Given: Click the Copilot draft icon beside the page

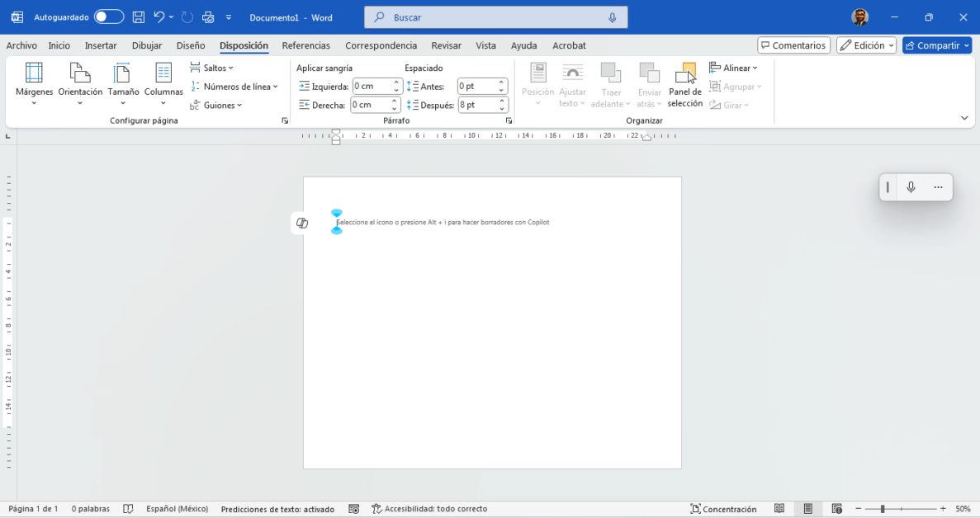Looking at the screenshot, I should click(302, 224).
